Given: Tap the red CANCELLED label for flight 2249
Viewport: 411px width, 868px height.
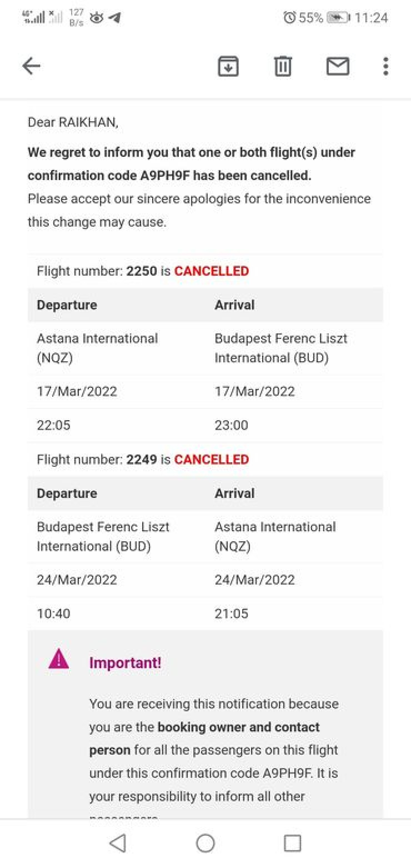Looking at the screenshot, I should coord(212,460).
